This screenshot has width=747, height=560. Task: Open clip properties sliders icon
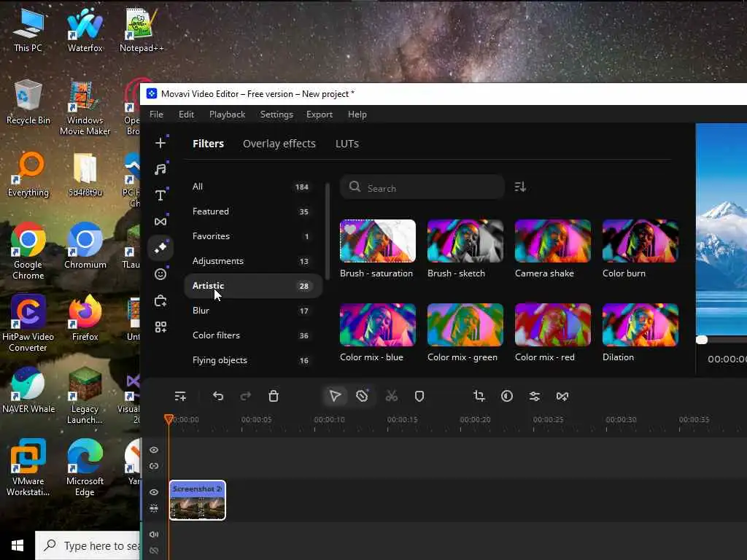click(x=535, y=396)
